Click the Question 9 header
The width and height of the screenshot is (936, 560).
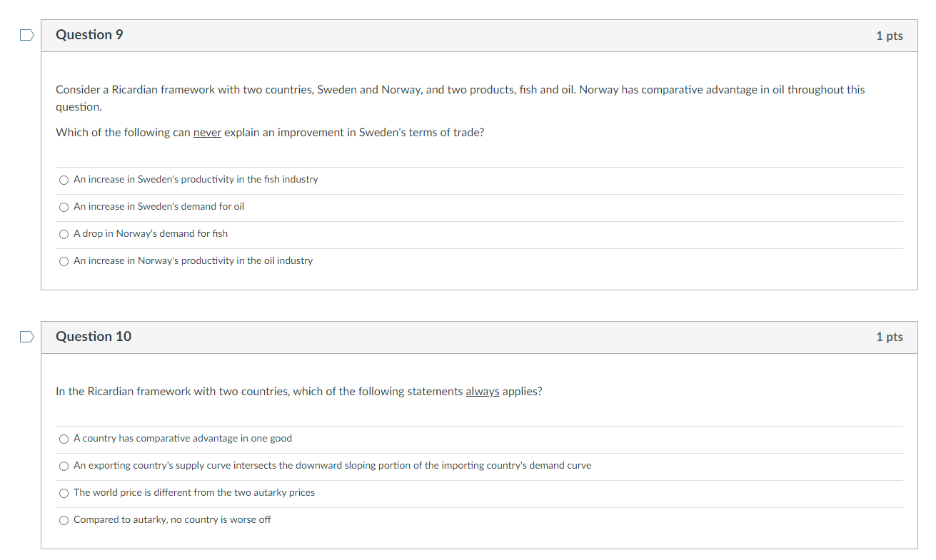coord(89,34)
